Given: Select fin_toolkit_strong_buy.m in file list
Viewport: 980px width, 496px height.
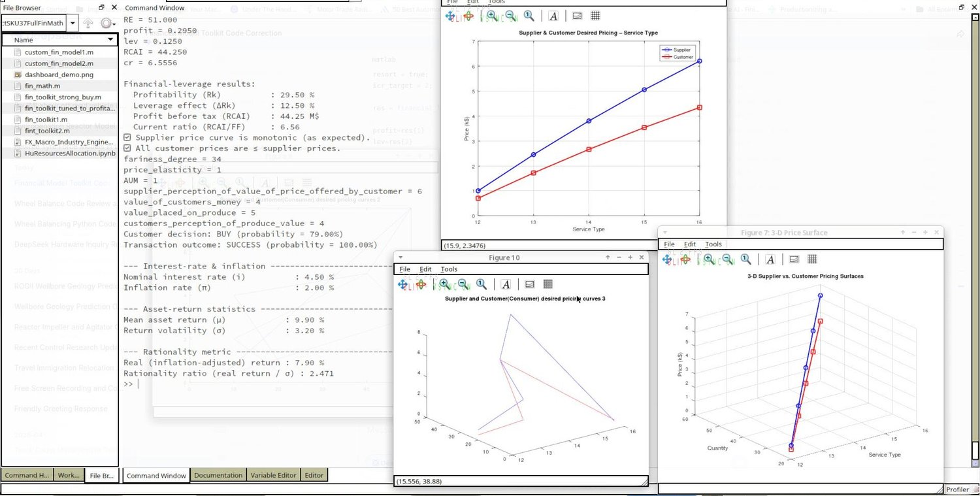Looking at the screenshot, I should click(x=63, y=97).
